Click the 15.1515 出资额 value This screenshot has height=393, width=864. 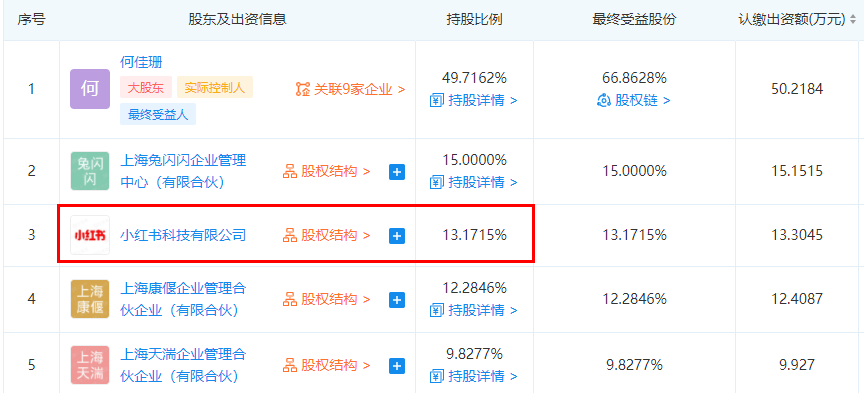(x=797, y=171)
